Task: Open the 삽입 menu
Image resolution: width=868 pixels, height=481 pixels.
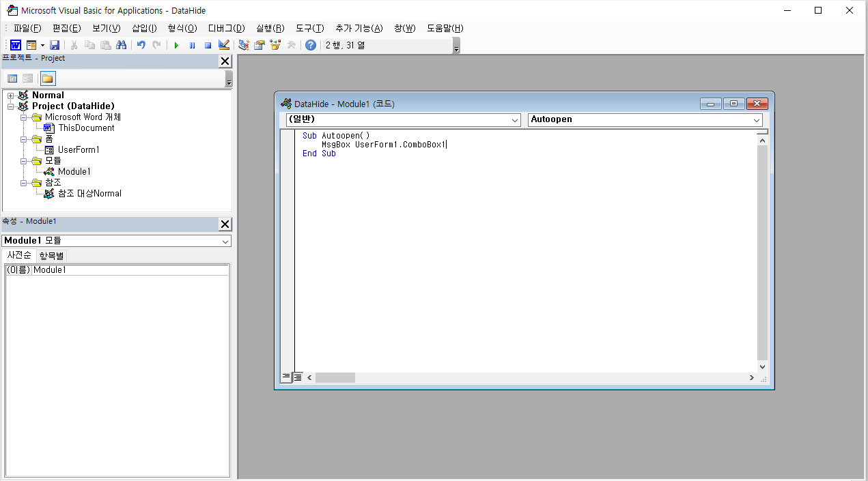Action: (144, 28)
